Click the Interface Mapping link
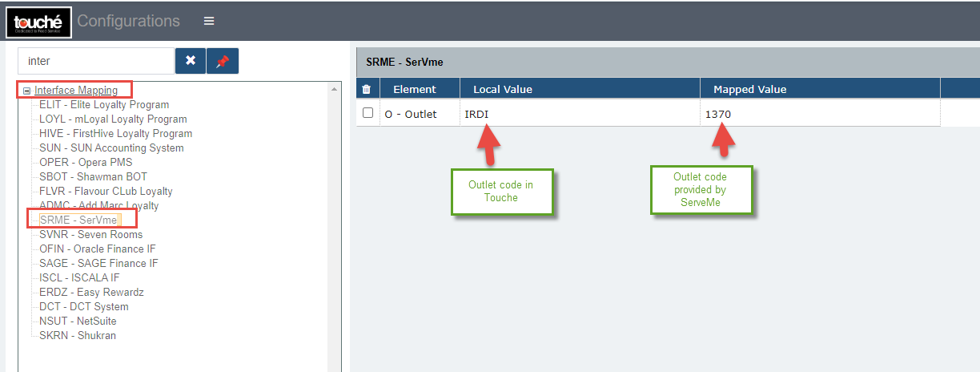 76,91
